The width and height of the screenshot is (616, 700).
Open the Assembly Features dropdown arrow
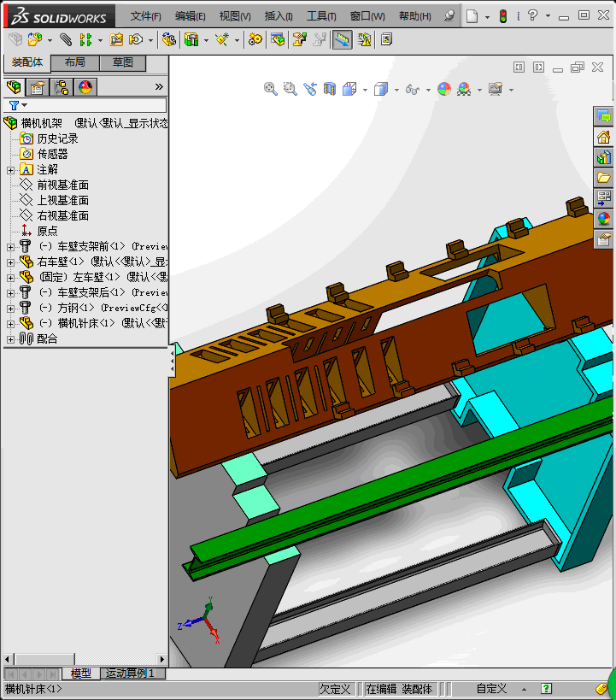206,41
